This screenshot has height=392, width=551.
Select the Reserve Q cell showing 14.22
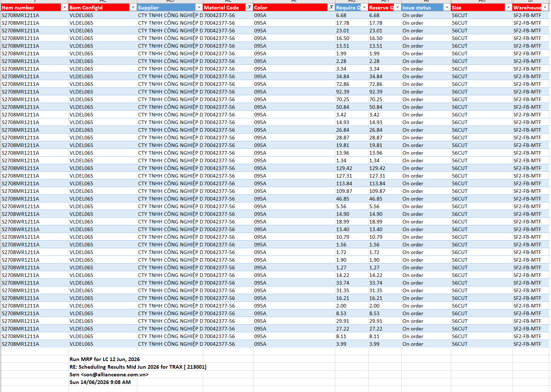tap(385, 275)
